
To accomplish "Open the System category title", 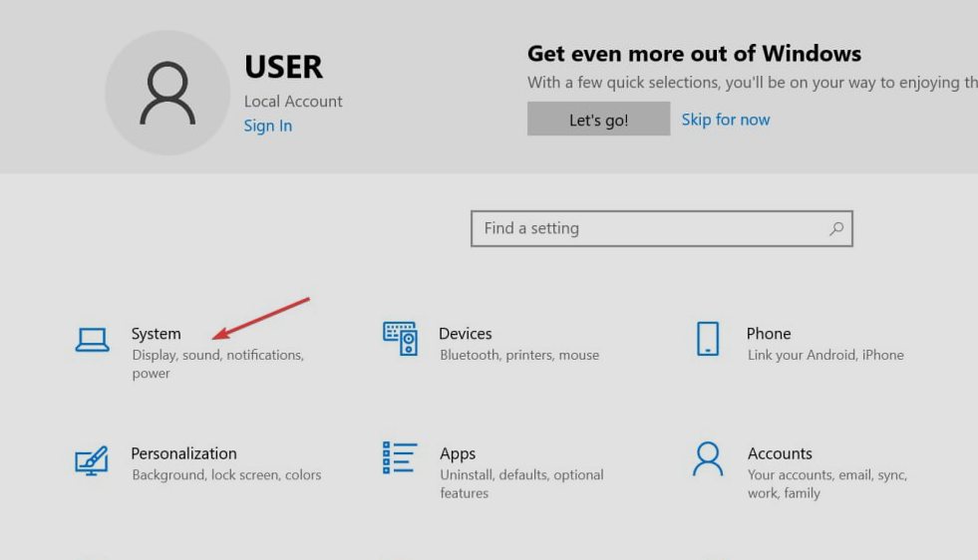I will click(156, 334).
